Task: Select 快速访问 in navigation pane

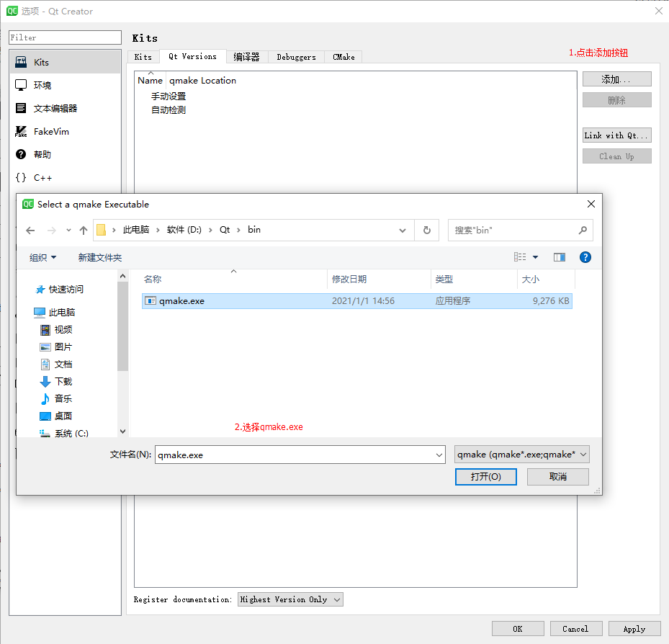Action: coord(59,290)
